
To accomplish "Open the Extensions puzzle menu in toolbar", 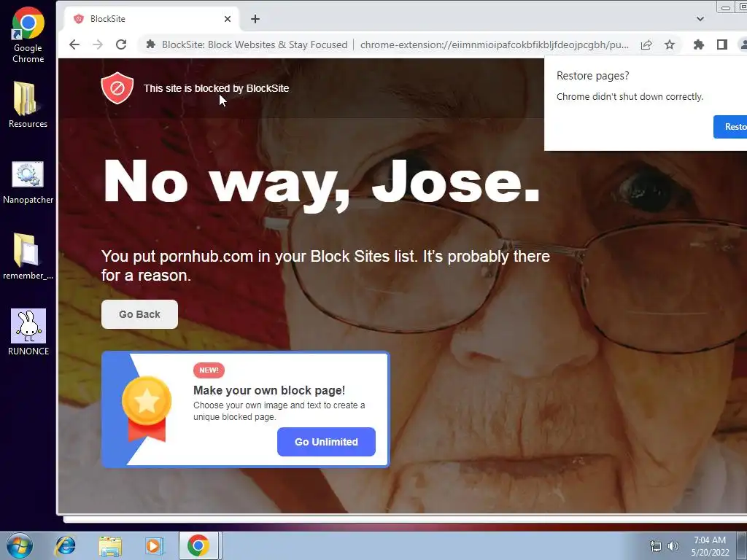I will pyautogui.click(x=698, y=44).
